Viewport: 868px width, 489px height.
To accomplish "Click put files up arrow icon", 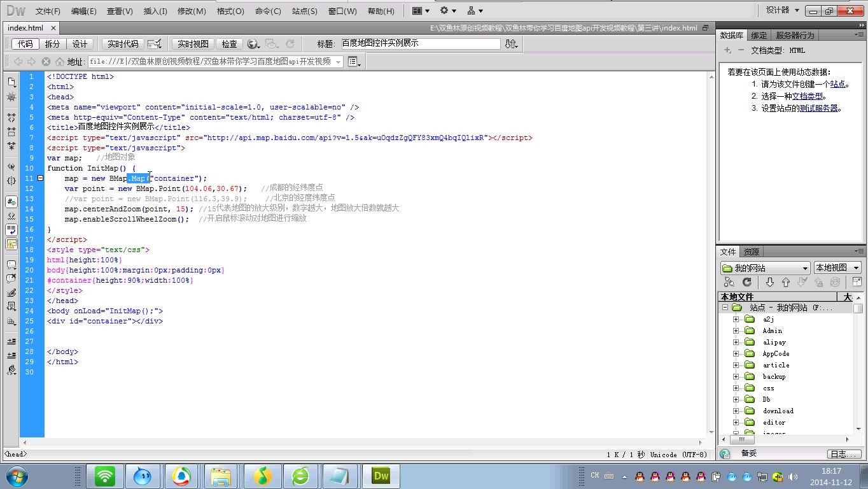I will tap(786, 282).
